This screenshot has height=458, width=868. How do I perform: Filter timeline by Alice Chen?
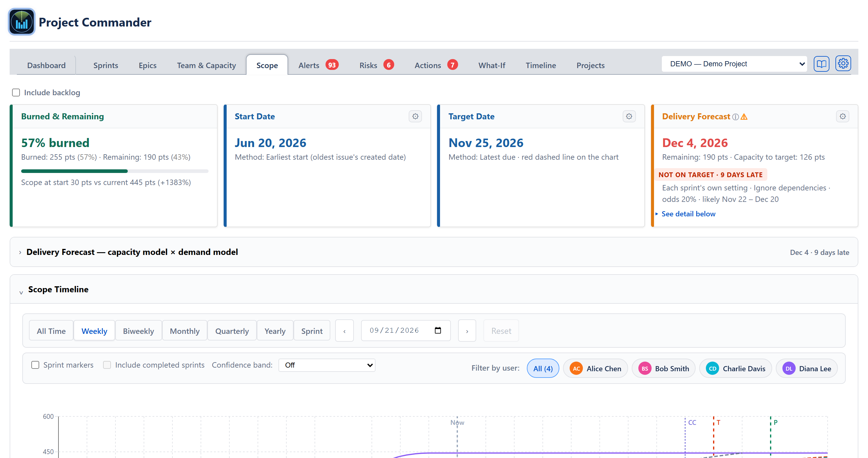click(x=595, y=369)
